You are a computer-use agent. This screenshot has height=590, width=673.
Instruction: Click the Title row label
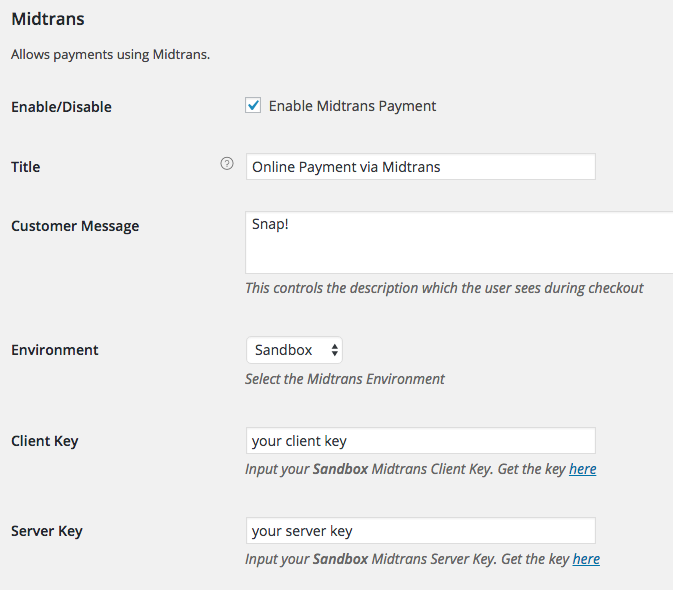(26, 167)
